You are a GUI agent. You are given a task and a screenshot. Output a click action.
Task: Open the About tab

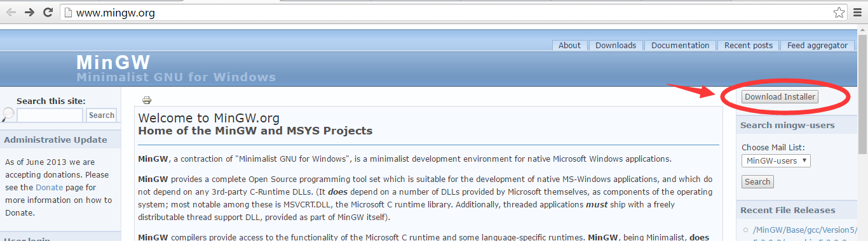coord(569,45)
